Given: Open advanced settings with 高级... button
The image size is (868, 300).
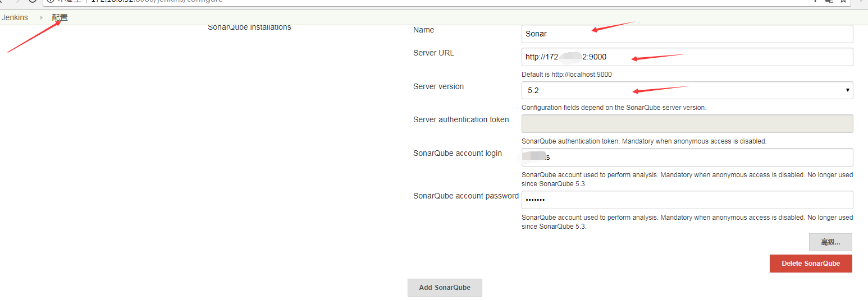Looking at the screenshot, I should (830, 242).
